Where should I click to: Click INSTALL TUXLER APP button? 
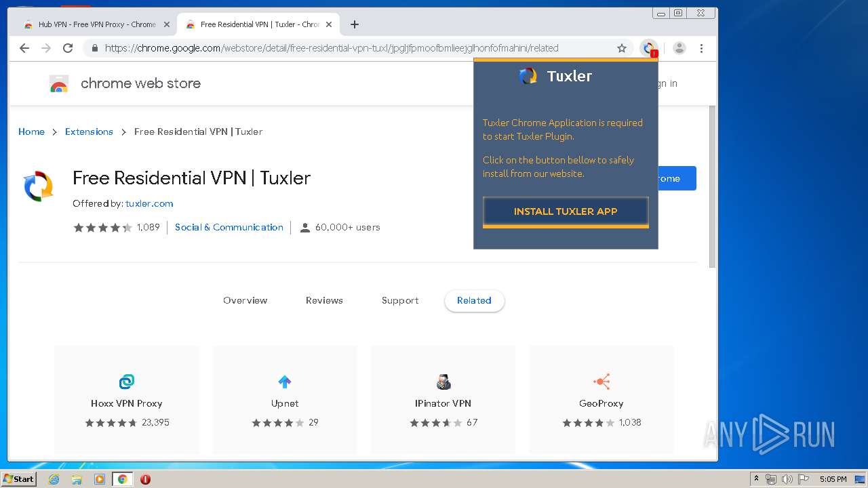pos(566,211)
